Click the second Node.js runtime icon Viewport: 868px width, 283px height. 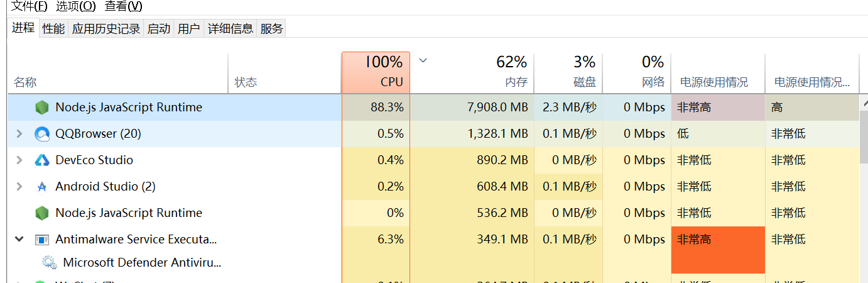click(x=42, y=213)
